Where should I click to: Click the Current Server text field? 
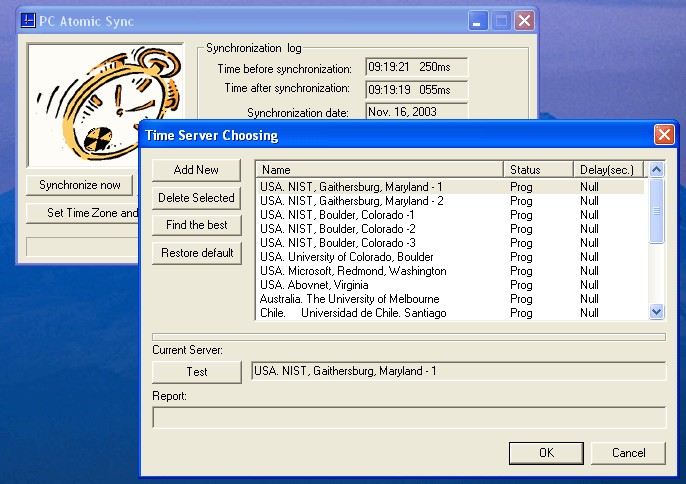click(457, 372)
